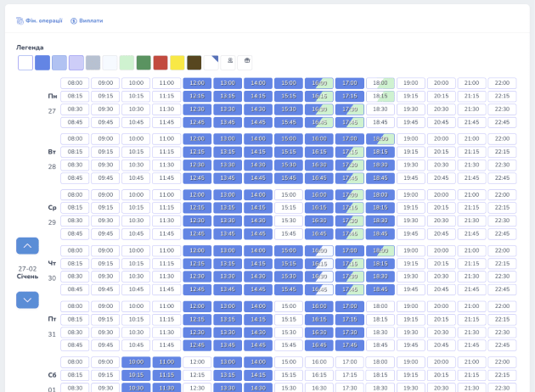Go to the next week with the down arrow
The image size is (535, 392).
27,300
